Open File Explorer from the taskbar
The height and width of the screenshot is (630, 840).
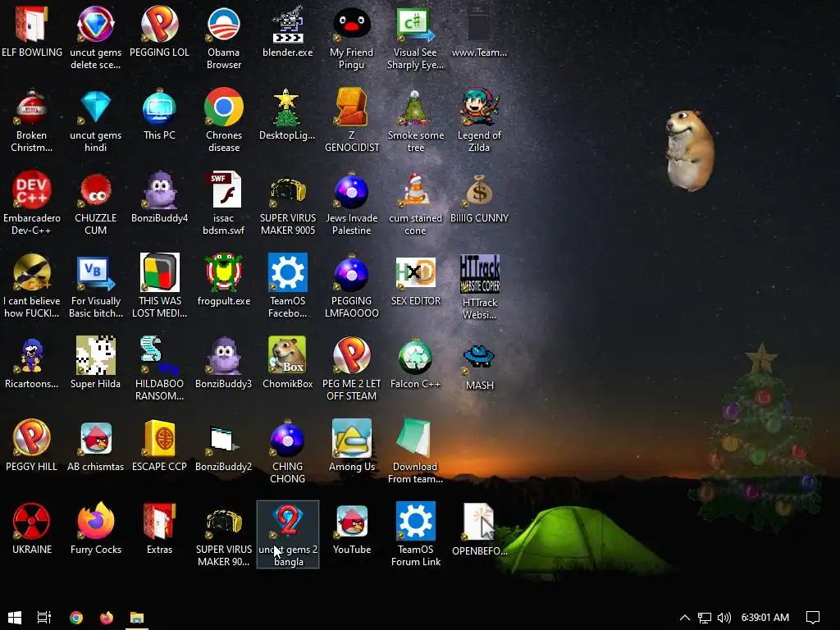click(137, 617)
